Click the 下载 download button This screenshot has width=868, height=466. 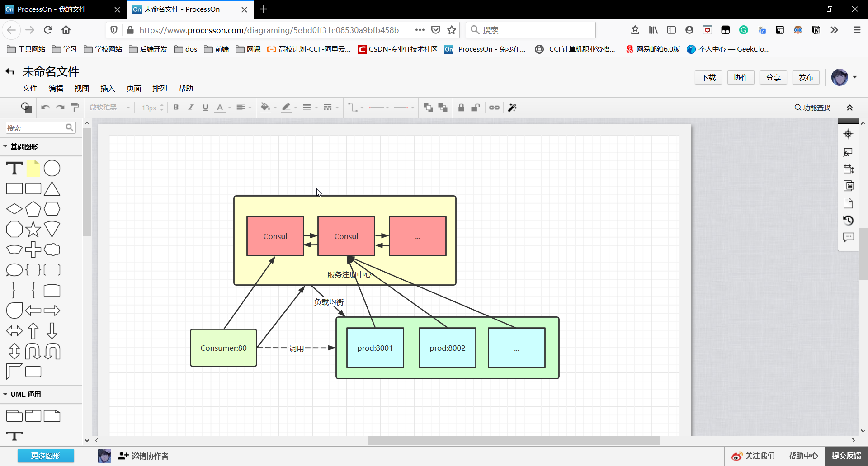[708, 77]
